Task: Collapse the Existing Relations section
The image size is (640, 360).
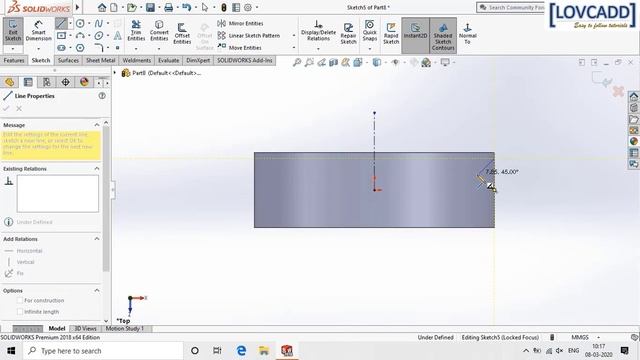Action: tap(97, 169)
